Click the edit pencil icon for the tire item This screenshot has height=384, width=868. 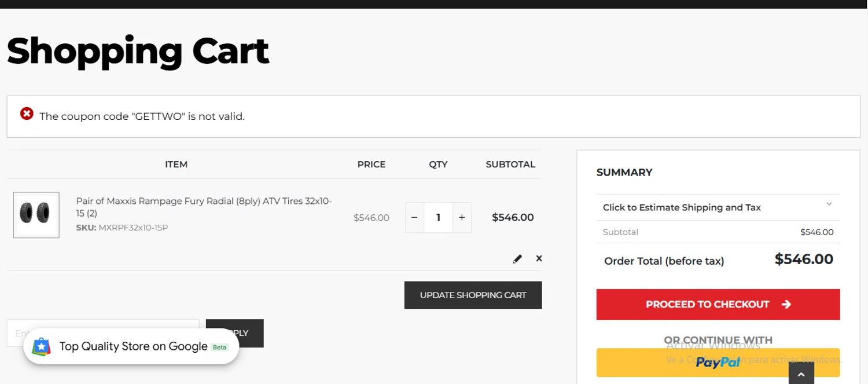pyautogui.click(x=517, y=259)
